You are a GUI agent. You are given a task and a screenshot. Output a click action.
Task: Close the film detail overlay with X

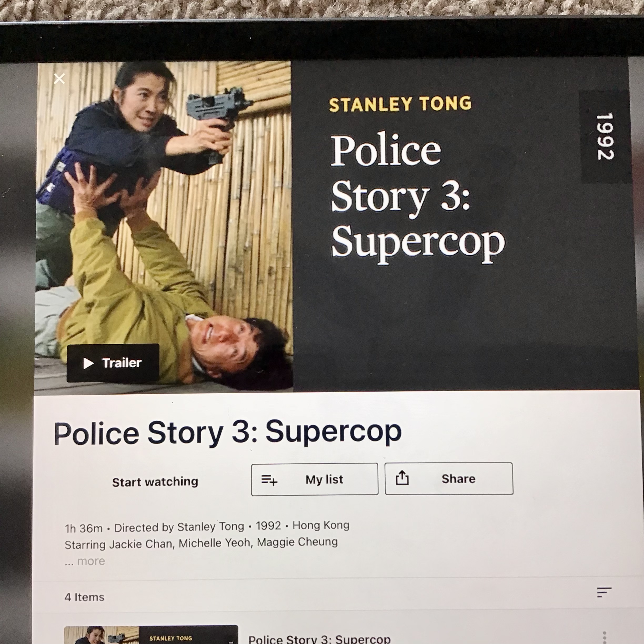[x=59, y=79]
